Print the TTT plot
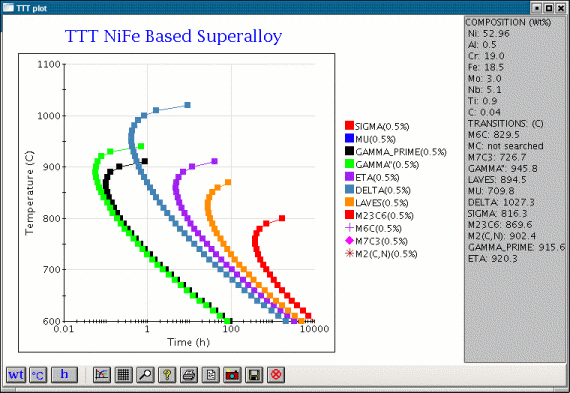 [x=189, y=374]
